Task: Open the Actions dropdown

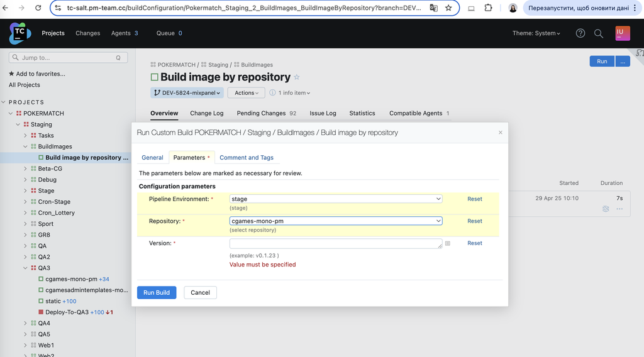Action: (x=247, y=93)
